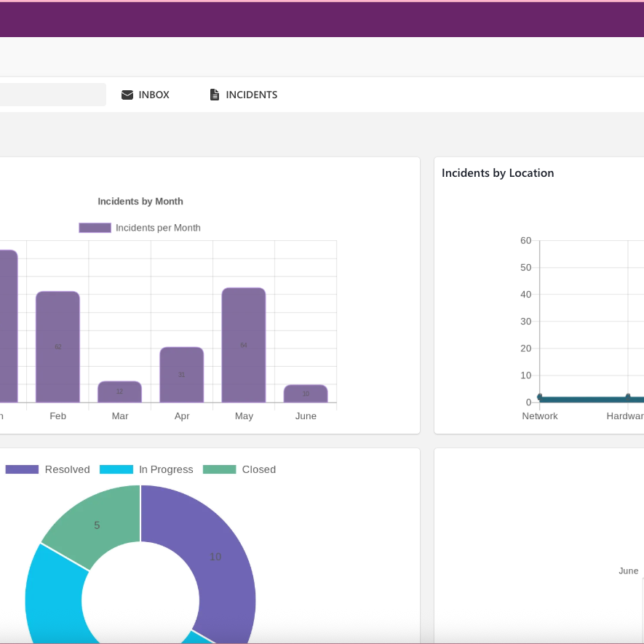Open the INCIDENTS tab
644x644 pixels.
coord(244,95)
